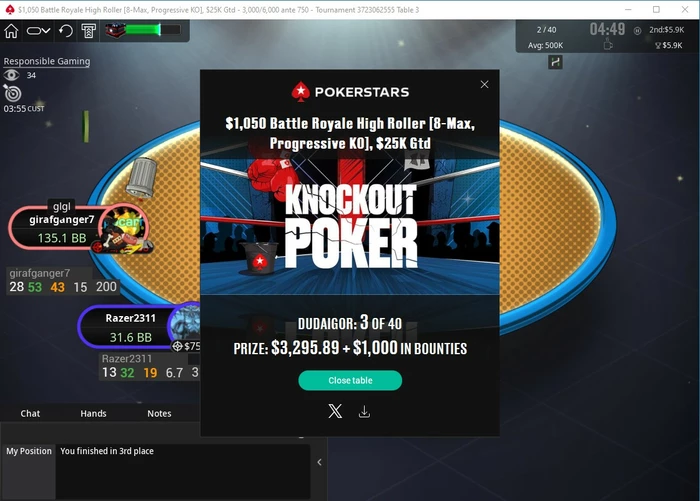The height and width of the screenshot is (501, 700).
Task: Click the replay hand circular arrow icon
Action: click(66, 31)
